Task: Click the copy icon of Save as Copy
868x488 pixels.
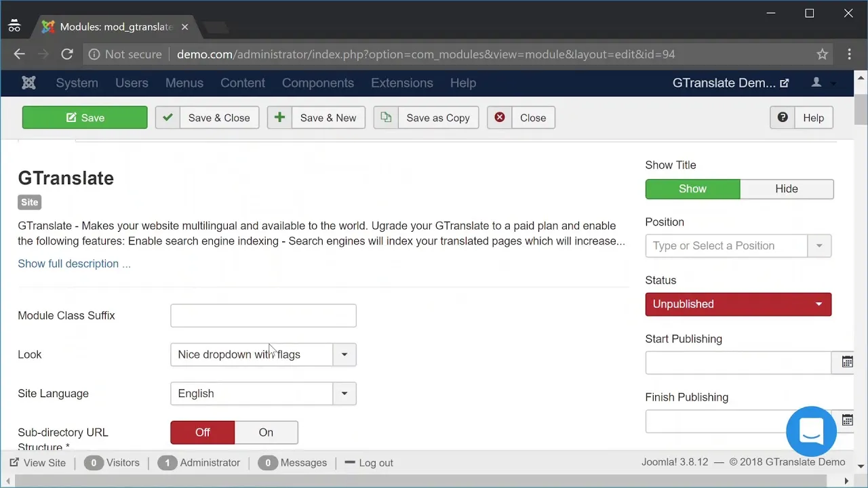Action: (386, 117)
